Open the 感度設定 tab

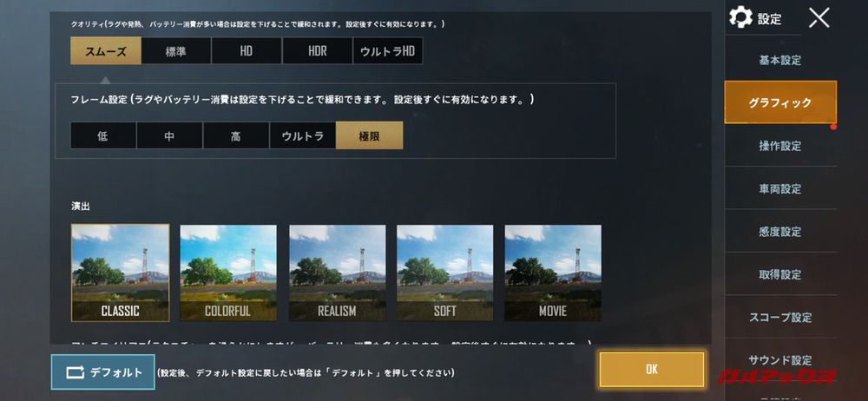pos(780,232)
